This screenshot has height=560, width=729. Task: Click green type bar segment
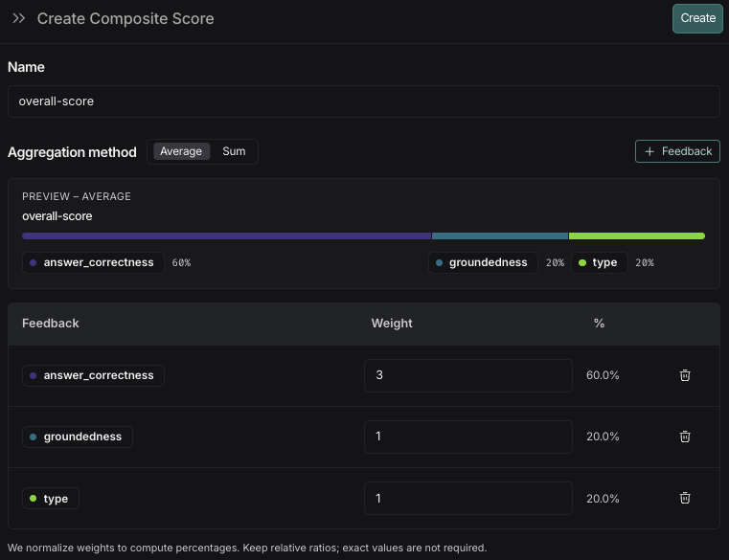[636, 235]
